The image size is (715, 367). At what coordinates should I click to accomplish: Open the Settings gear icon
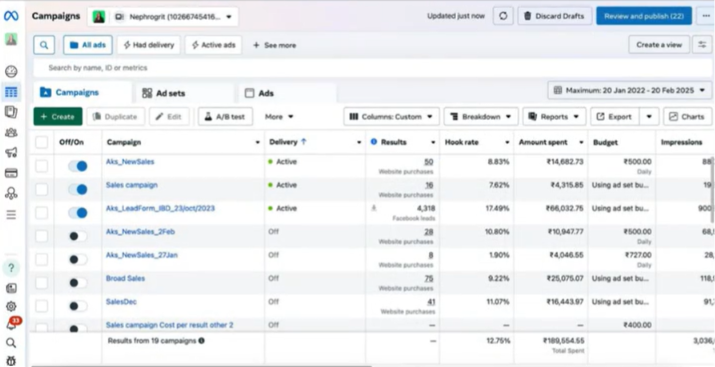pyautogui.click(x=11, y=306)
